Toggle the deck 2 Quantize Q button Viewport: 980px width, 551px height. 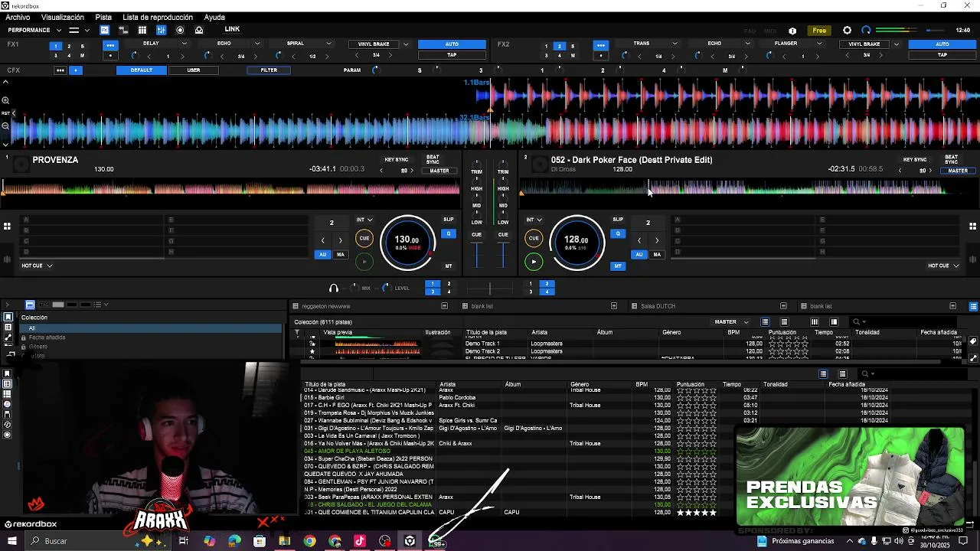tap(618, 233)
